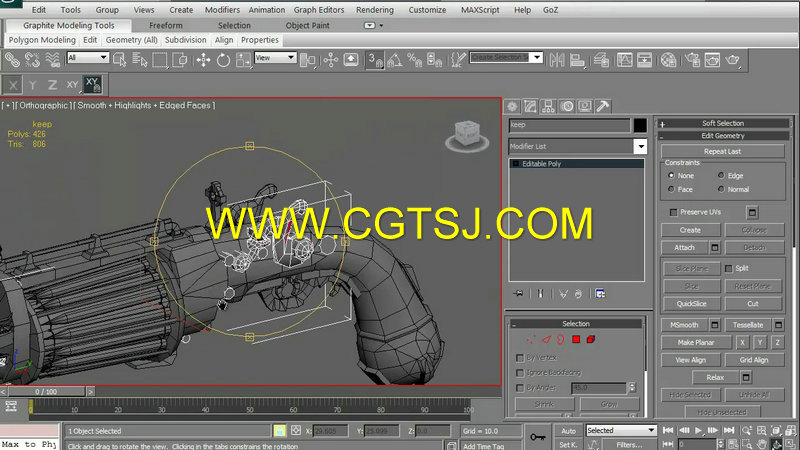Open the Curve Editor icon
800x450 pixels.
(624, 60)
